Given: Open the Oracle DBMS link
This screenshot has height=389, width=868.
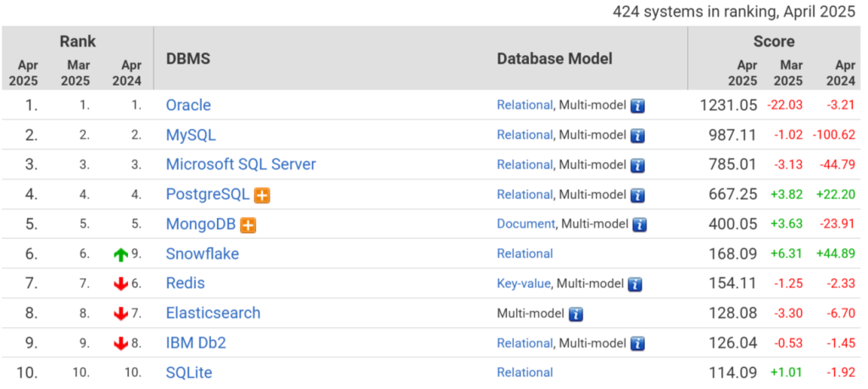Looking at the screenshot, I should pyautogui.click(x=188, y=105).
